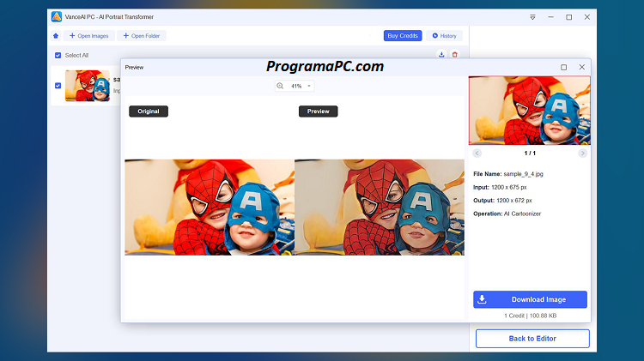Click the Preview label above cartoonized image
This screenshot has width=644, height=361.
319,111
